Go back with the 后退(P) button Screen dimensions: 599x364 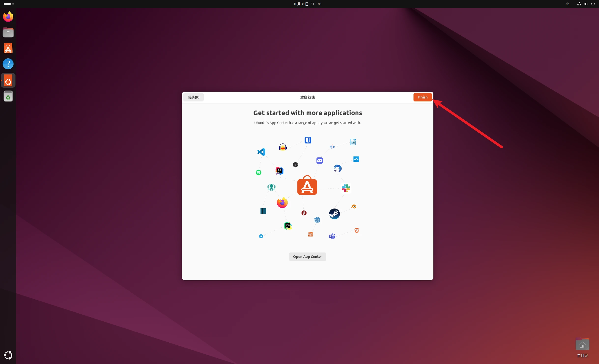193,97
